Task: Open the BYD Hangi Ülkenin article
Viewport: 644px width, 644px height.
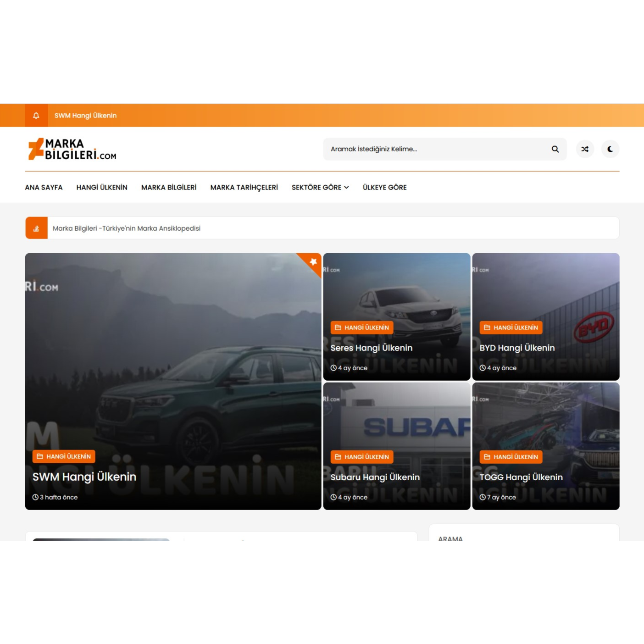Action: pyautogui.click(x=517, y=348)
